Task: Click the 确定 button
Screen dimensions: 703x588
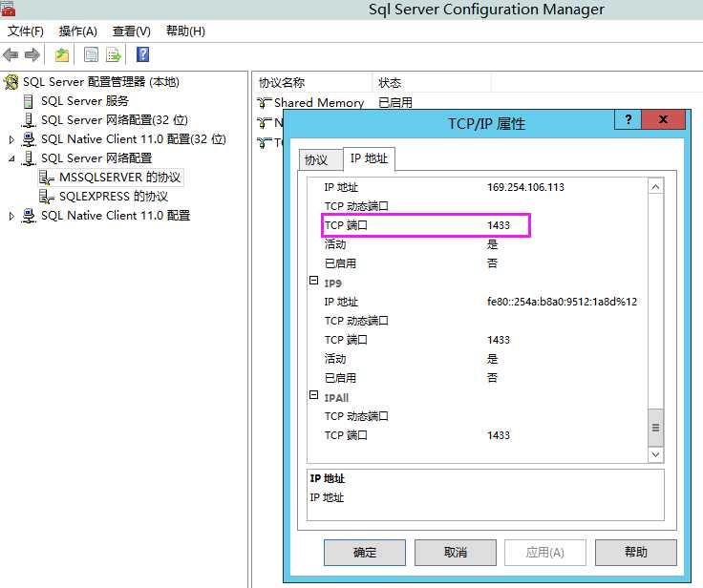Action: coord(365,552)
